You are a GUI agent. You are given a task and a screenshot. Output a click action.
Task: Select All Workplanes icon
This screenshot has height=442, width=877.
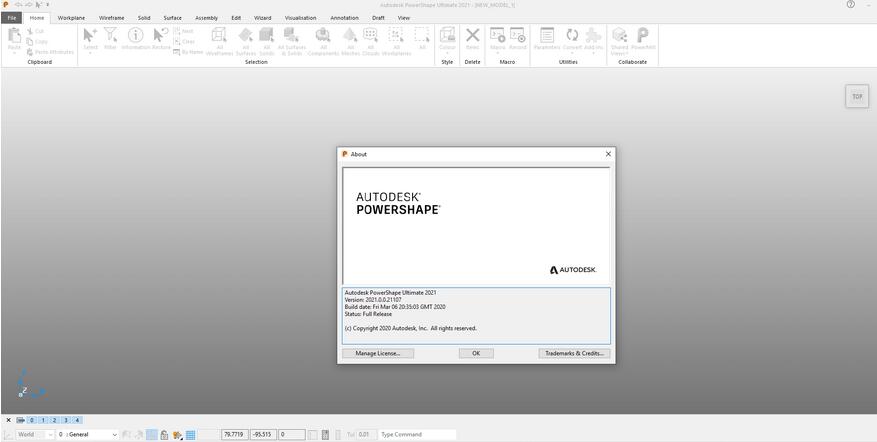pos(396,35)
